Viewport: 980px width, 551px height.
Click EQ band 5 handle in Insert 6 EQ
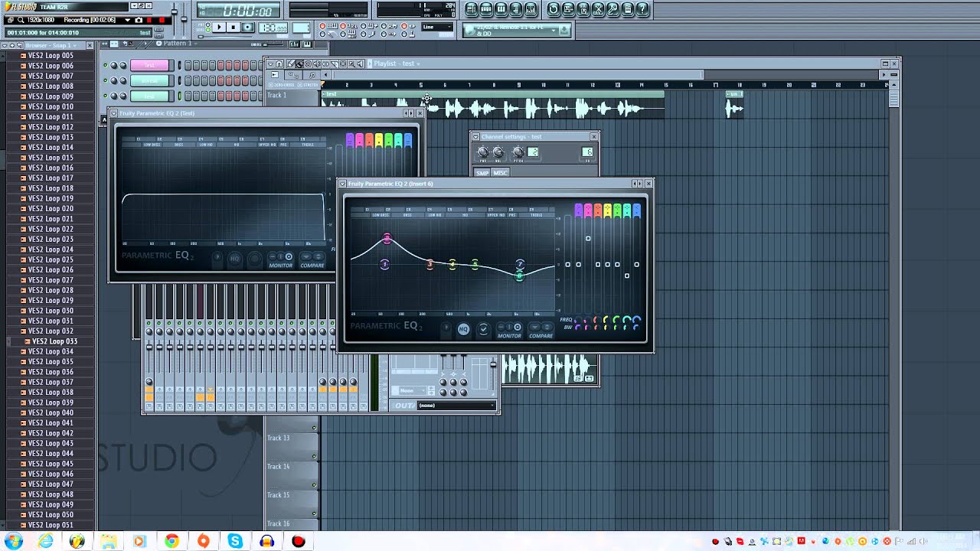coord(475,265)
